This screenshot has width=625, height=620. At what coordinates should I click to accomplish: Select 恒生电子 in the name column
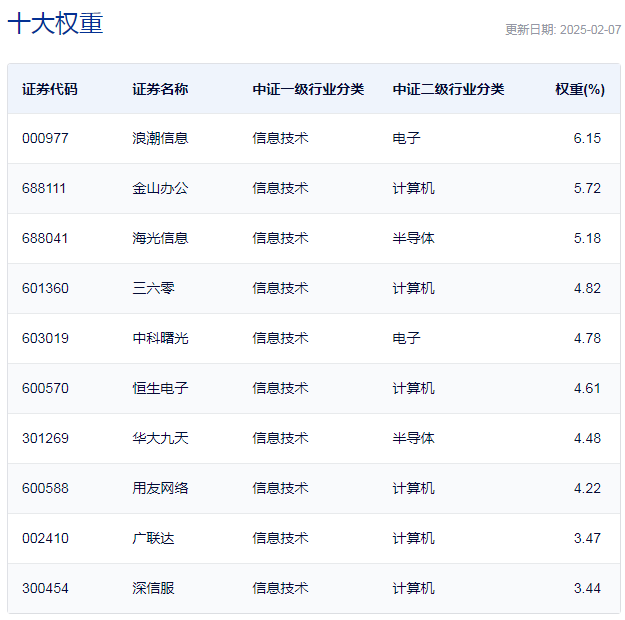click(160, 388)
